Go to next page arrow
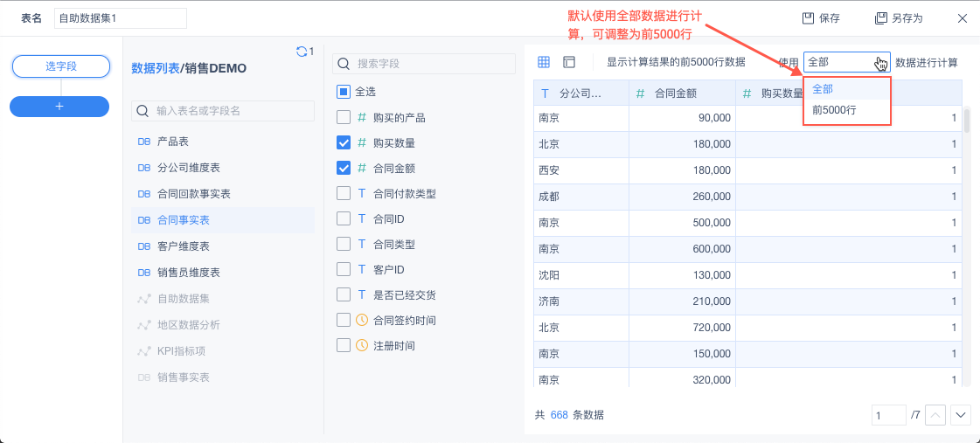980x443 pixels. [x=961, y=415]
